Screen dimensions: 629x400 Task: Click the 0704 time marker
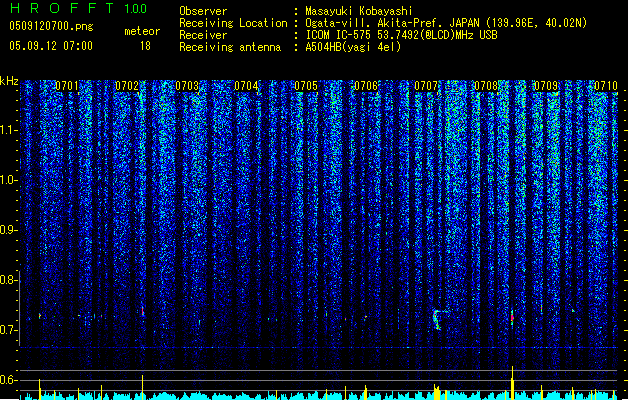246,86
